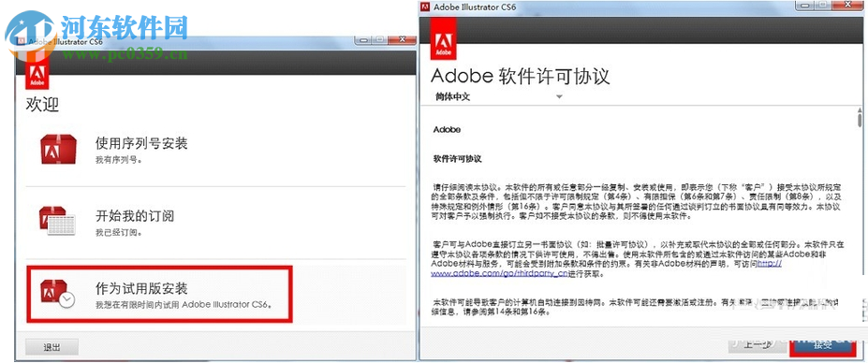Click the red box serial number install icon
868x363 pixels.
point(58,150)
